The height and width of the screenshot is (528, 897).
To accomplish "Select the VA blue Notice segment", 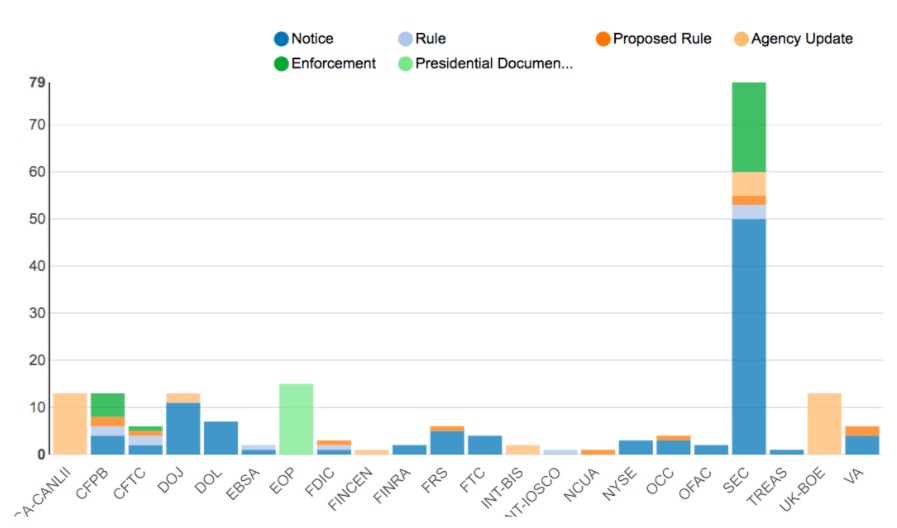I will 862,445.
